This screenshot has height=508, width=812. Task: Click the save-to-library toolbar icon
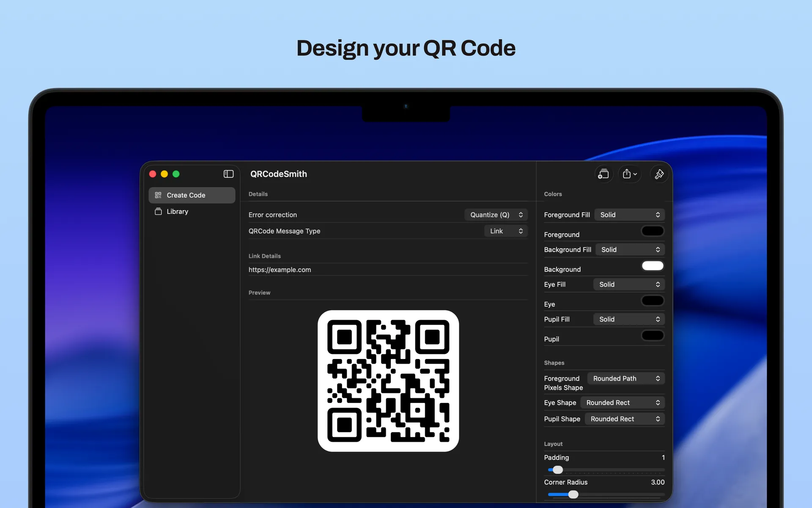tap(604, 174)
